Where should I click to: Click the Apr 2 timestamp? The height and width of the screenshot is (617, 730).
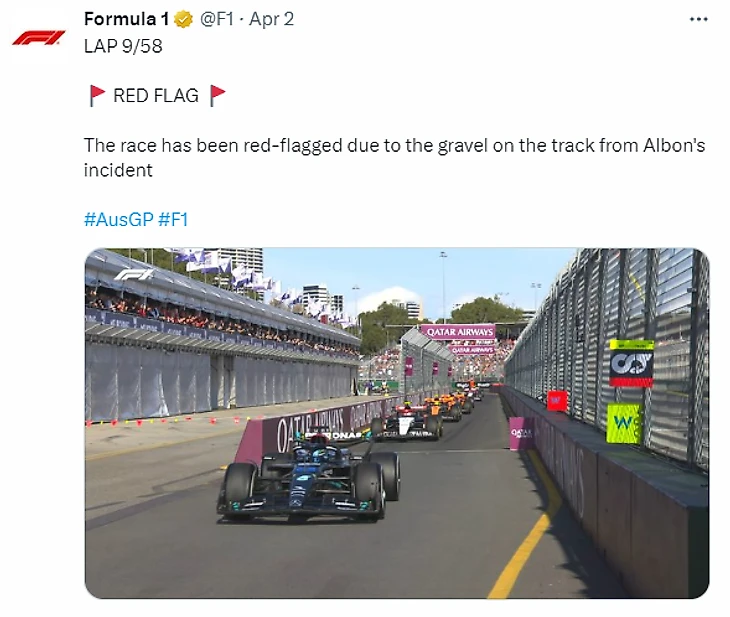(271, 19)
